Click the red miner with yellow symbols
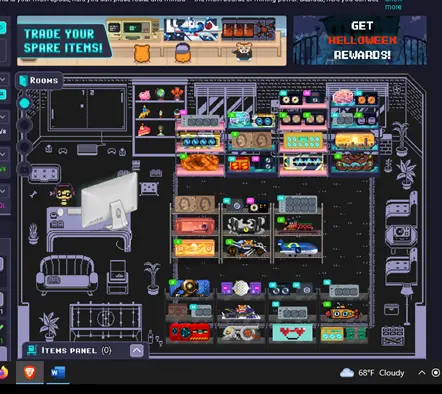The width and height of the screenshot is (442, 394). (239, 164)
